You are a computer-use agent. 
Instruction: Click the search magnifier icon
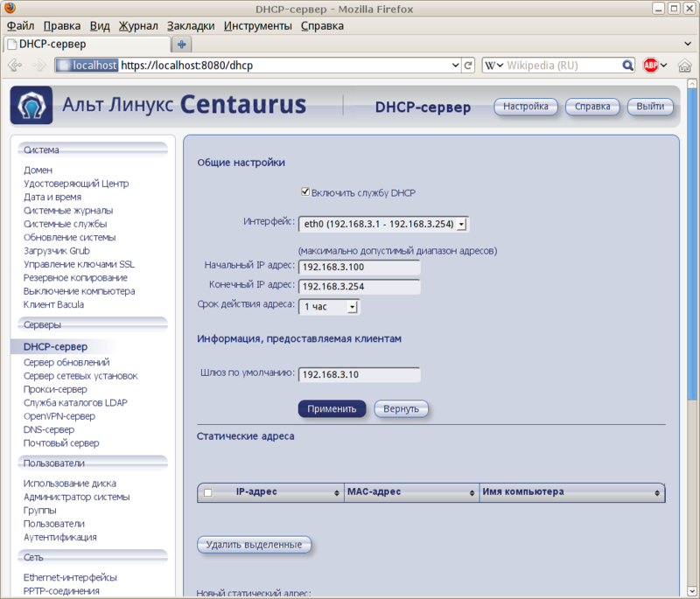point(627,66)
